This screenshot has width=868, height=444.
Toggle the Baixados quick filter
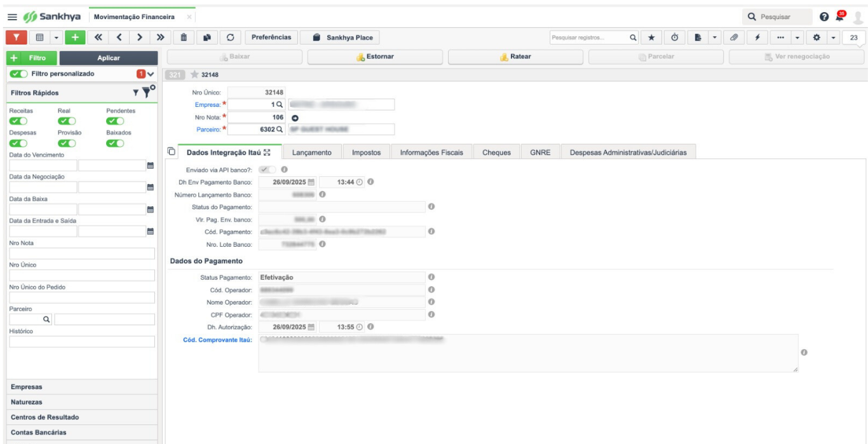click(x=115, y=143)
